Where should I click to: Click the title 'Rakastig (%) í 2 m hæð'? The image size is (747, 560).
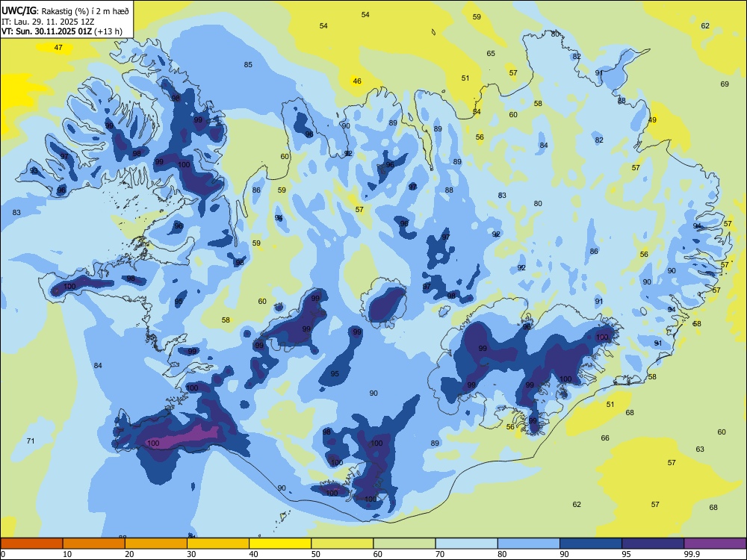(85, 10)
